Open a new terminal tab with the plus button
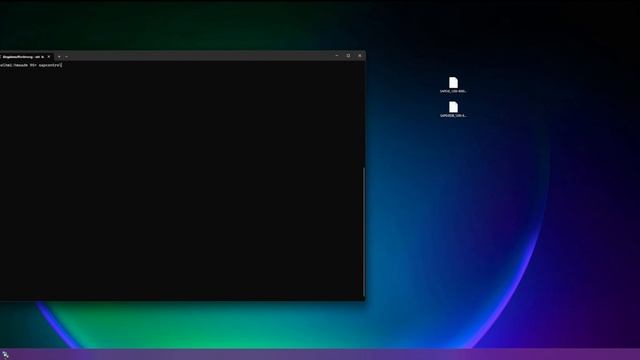Image resolution: width=640 pixels, height=360 pixels. tap(59, 57)
